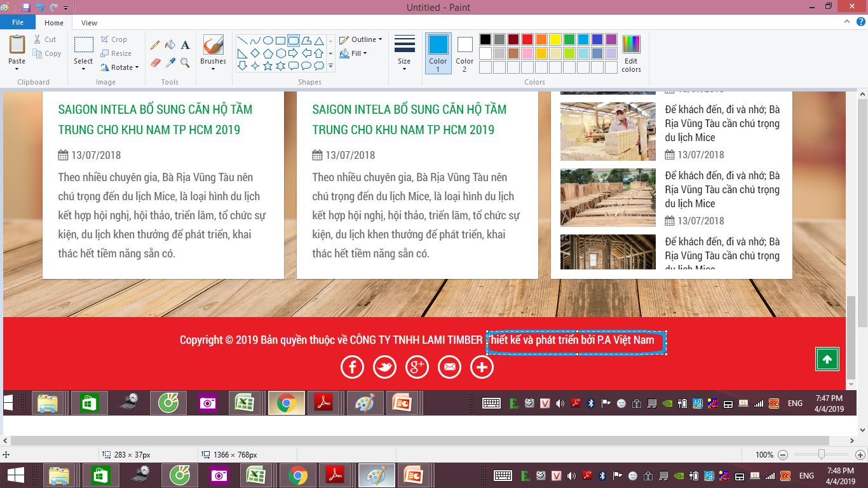Select the Pencil tool
Image resolution: width=868 pixels, height=488 pixels.
tap(155, 45)
